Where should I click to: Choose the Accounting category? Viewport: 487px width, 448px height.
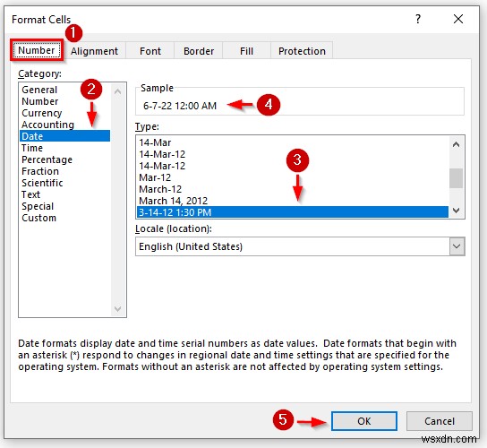click(x=64, y=125)
